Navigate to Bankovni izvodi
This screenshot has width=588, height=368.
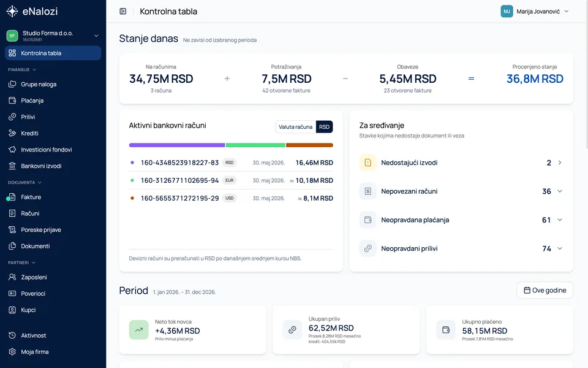click(53, 166)
